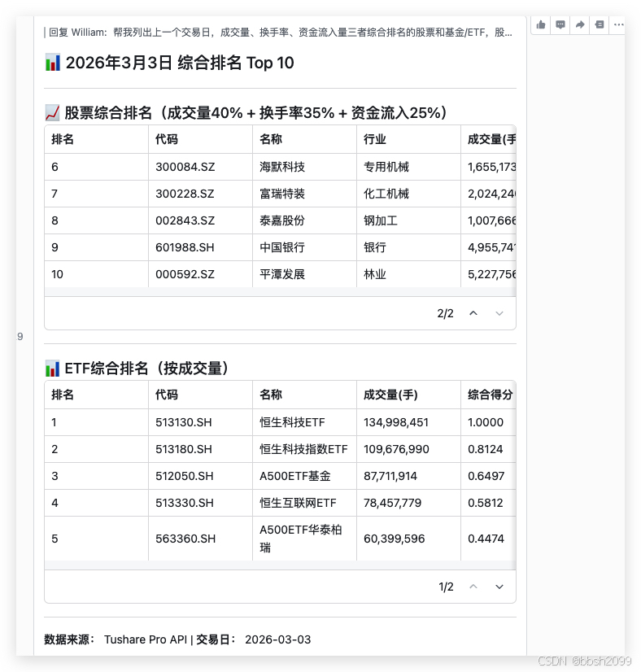Select the stock code 300228.SZ

pyautogui.click(x=185, y=194)
